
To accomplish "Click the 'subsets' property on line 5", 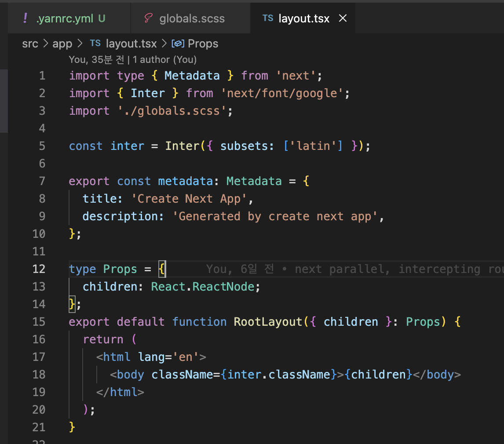I will (x=244, y=146).
